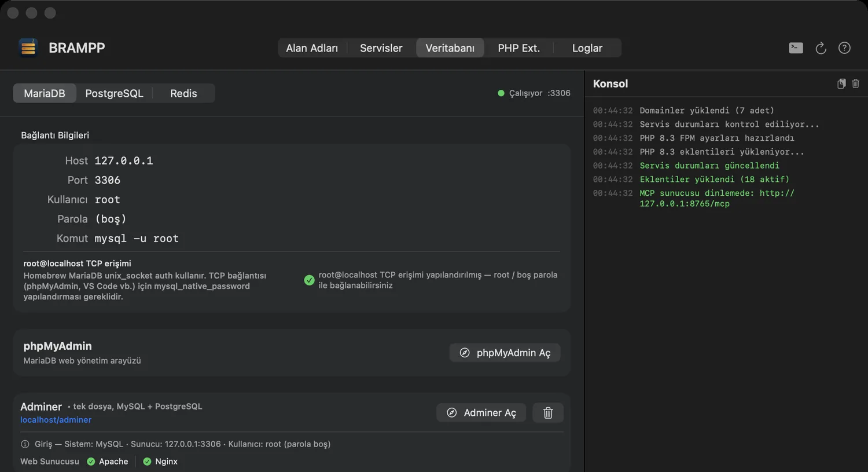Click the compass icon in Adminer Aç
Image resolution: width=868 pixels, height=472 pixels.
click(452, 413)
